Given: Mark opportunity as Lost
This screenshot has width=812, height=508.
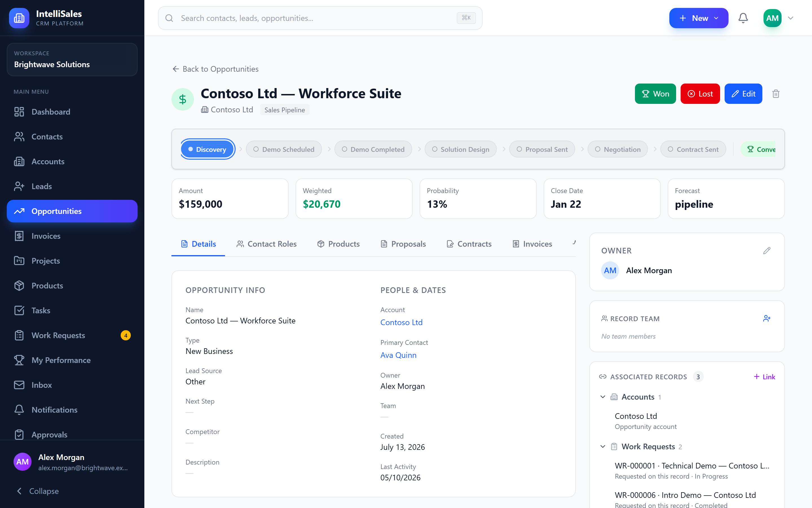Looking at the screenshot, I should (x=700, y=94).
